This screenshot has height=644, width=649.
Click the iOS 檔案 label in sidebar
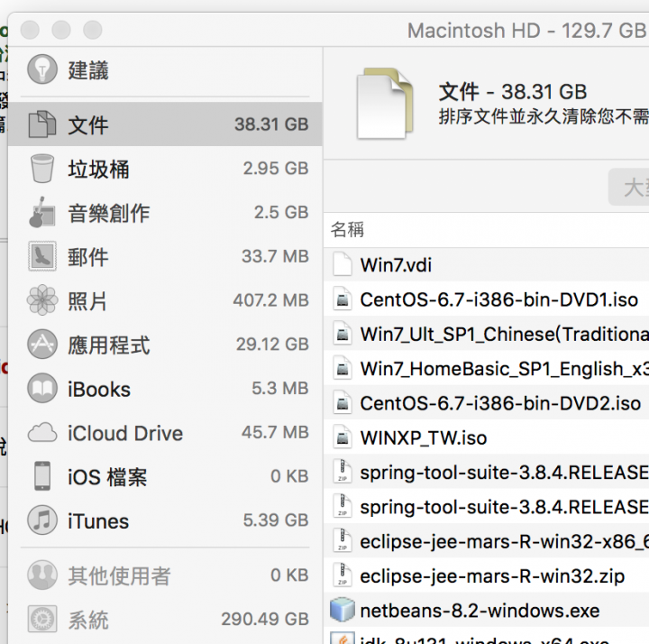pos(107,477)
